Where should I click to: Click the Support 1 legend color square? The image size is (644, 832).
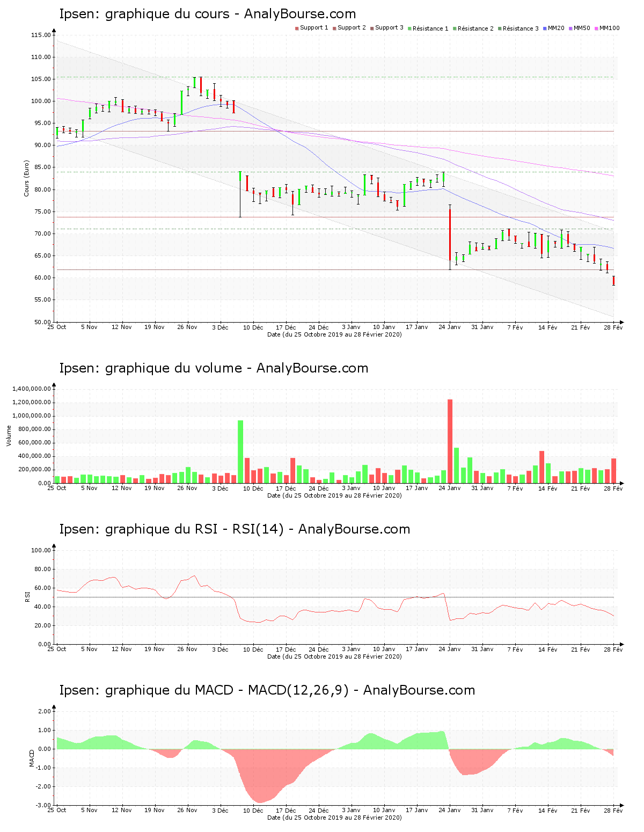point(297,28)
